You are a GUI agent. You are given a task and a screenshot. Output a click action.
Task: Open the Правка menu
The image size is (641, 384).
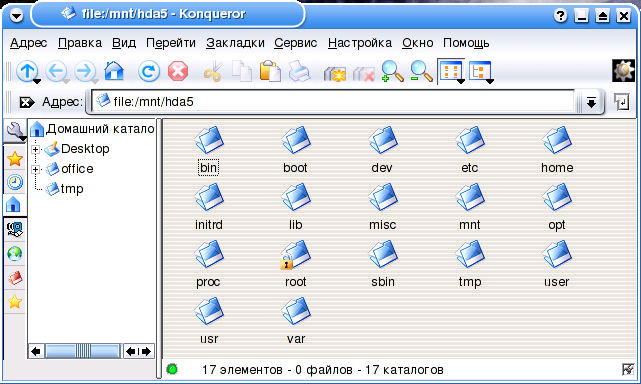80,43
